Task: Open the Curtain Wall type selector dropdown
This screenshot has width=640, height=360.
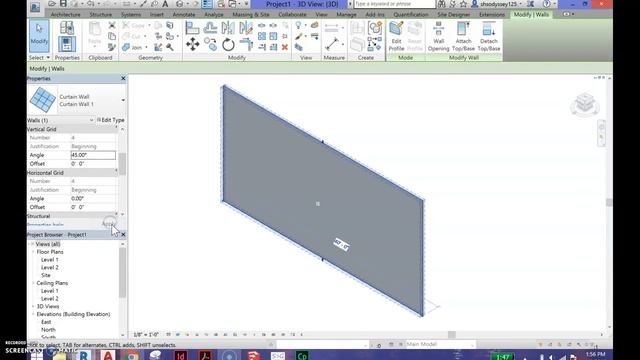Action: tap(123, 100)
